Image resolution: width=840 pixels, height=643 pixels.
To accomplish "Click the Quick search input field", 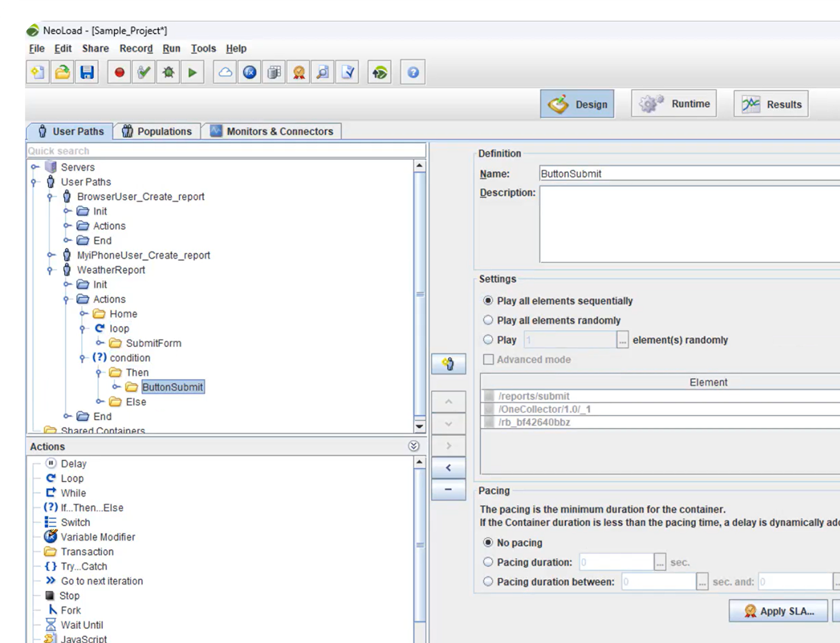I will click(226, 150).
